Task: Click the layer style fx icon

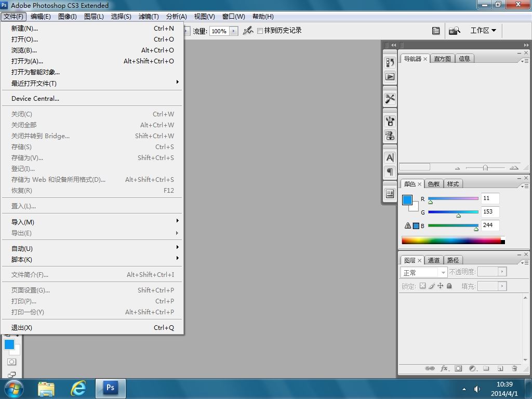Action: pyautogui.click(x=444, y=368)
